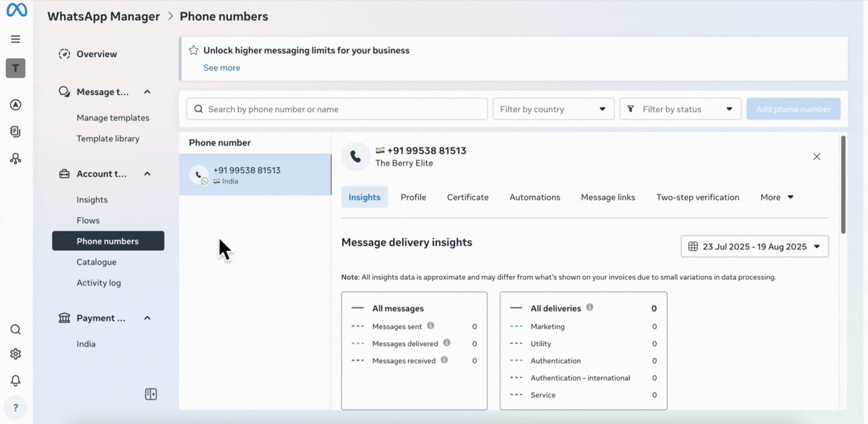
Task: Open Template library in the sidebar
Action: (x=108, y=139)
